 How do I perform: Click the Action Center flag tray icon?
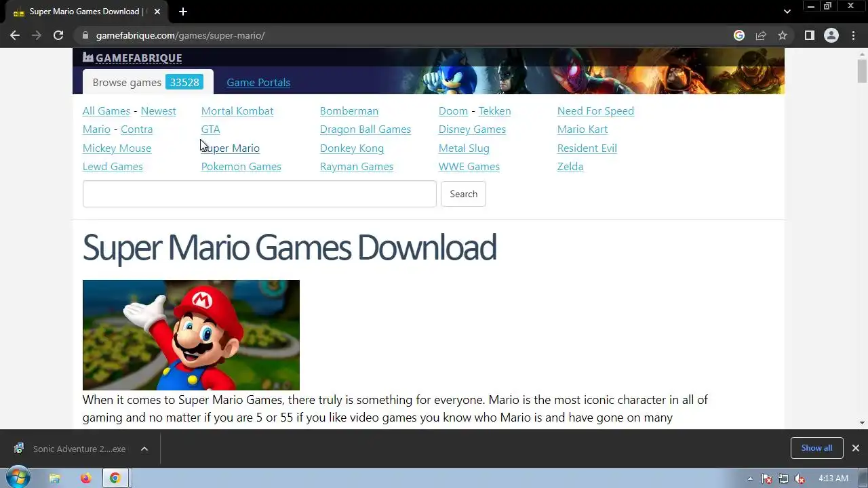[767, 479]
